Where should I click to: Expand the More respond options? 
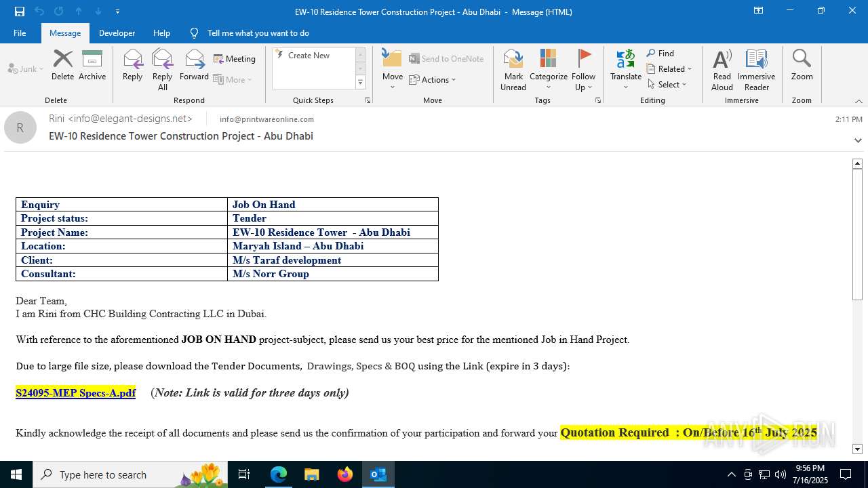pyautogui.click(x=233, y=80)
